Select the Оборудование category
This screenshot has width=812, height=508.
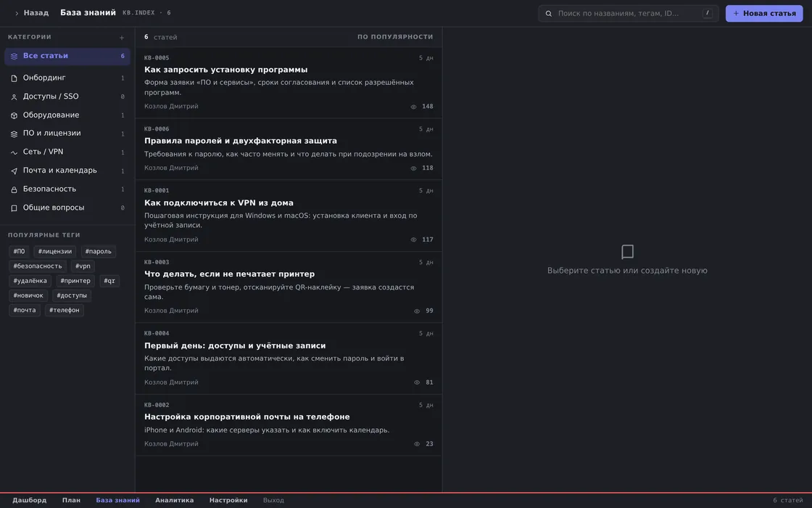pos(67,115)
